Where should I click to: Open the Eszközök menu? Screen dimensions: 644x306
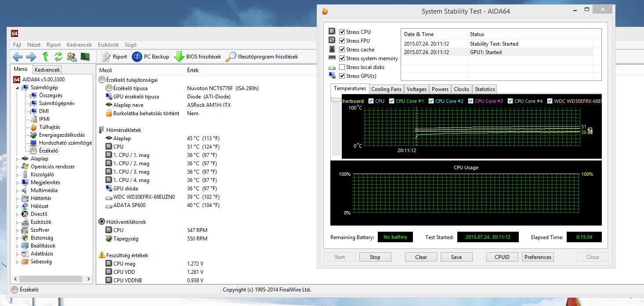[108, 45]
